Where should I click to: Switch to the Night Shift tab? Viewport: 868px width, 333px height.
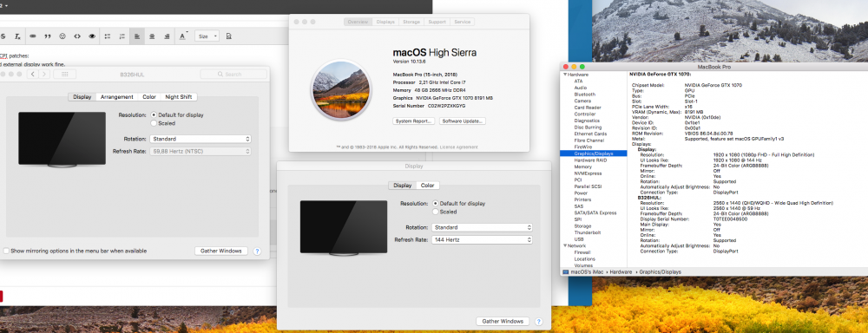178,97
